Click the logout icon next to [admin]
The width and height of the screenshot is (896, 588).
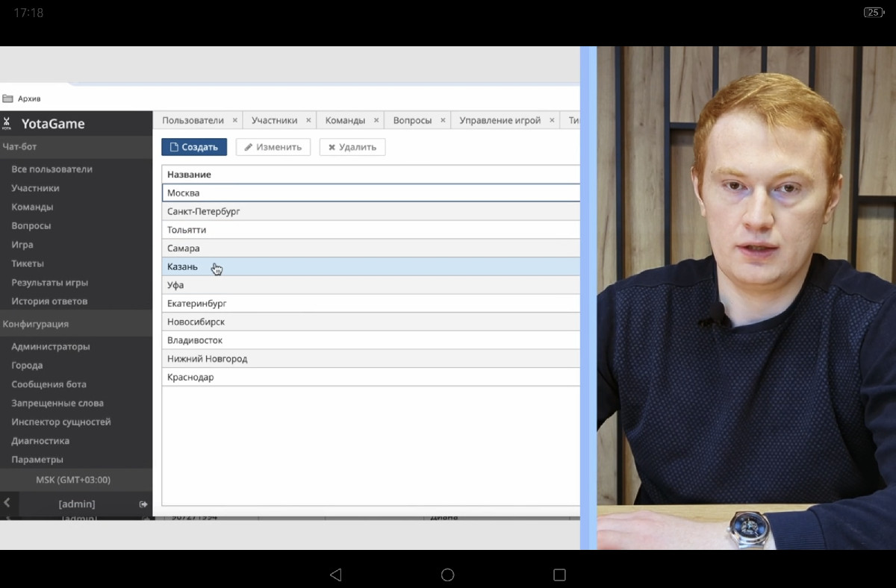coord(143,504)
